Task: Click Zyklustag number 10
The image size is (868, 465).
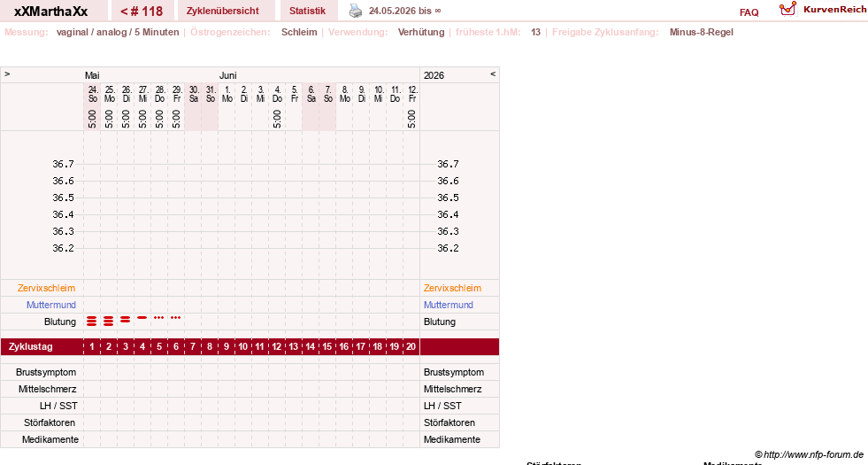Action: coord(243,347)
